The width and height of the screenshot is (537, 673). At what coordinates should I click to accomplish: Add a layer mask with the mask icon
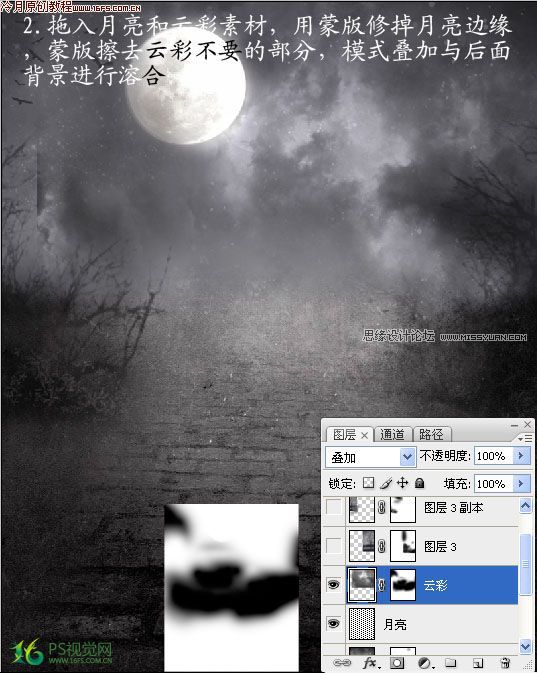coord(397,663)
